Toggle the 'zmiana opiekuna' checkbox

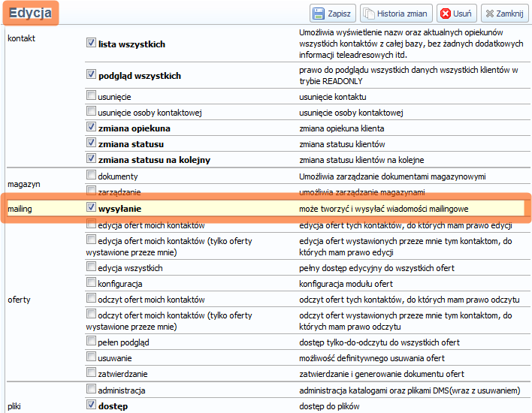coord(92,128)
